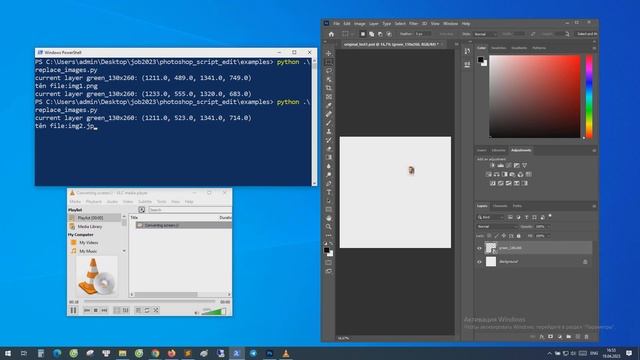
Task: Hide the green_130x260 layer
Action: point(480,248)
